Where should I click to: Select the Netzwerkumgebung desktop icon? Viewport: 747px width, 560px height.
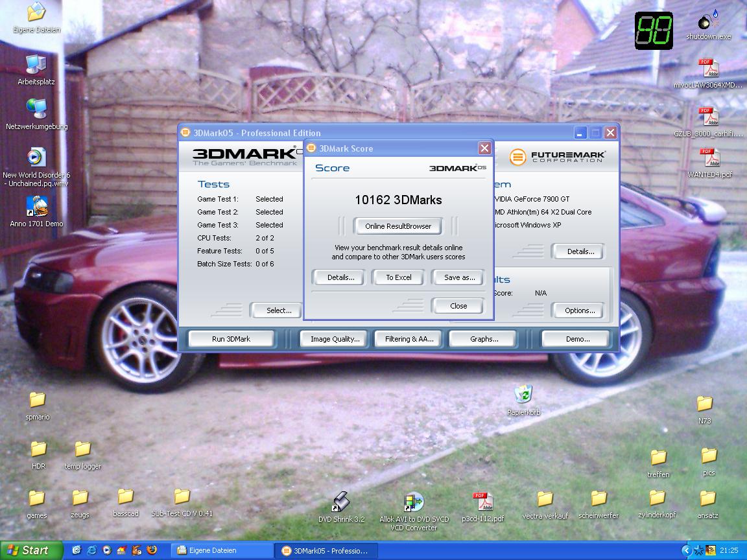tap(37, 114)
